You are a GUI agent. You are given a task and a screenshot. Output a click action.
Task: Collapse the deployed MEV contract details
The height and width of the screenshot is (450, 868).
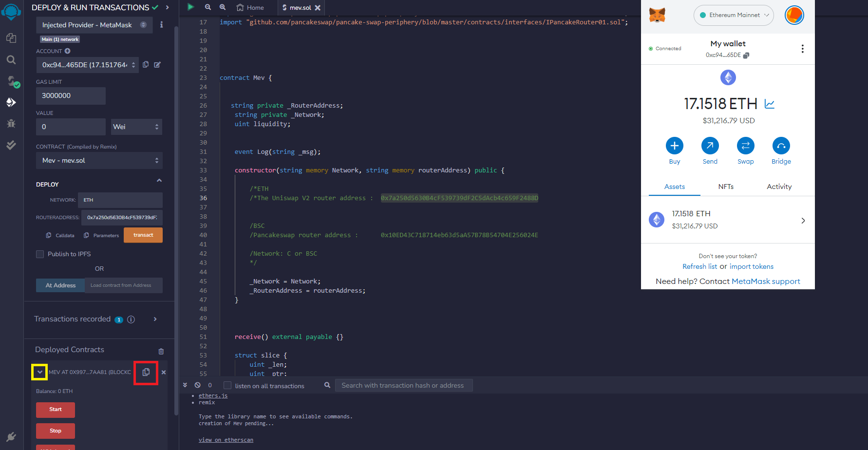(x=39, y=372)
